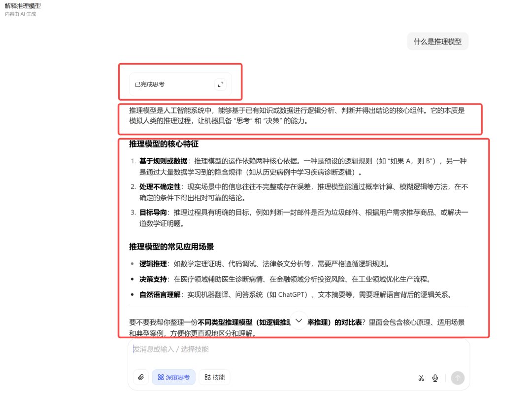This screenshot has height=394, width=532.
Task: Click the paperclip attachment icon
Action: 141,377
